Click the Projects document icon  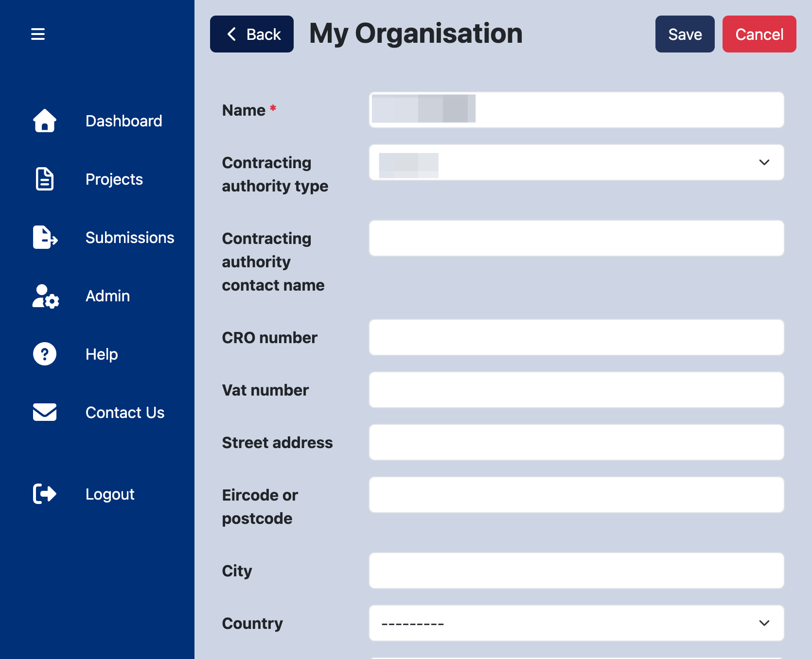click(45, 179)
